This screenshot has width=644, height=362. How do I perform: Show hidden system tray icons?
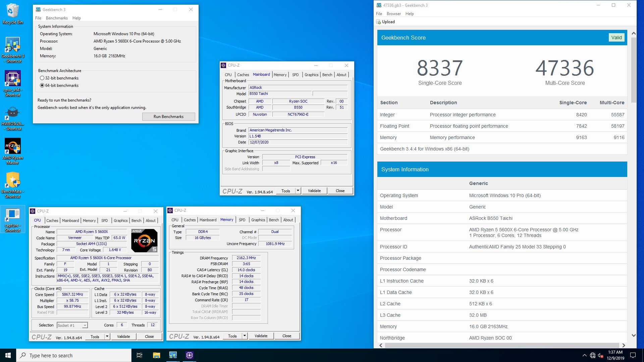click(x=585, y=355)
